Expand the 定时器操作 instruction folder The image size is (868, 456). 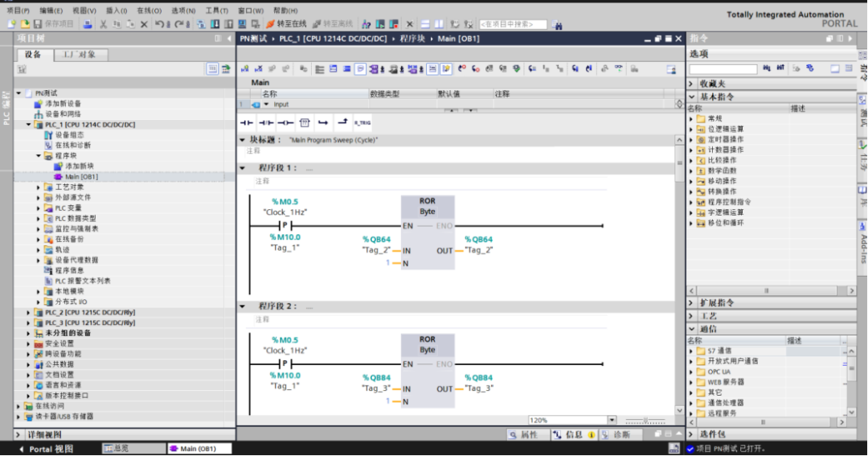(x=691, y=140)
